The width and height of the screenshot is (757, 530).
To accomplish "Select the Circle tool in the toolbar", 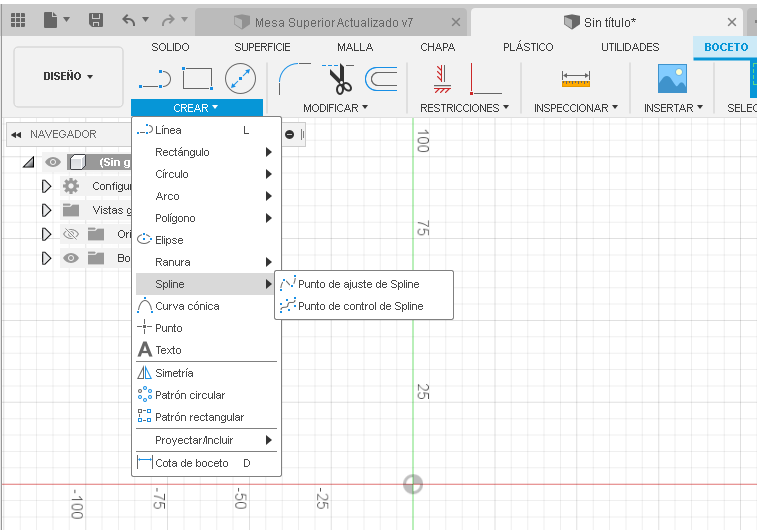I will pyautogui.click(x=240, y=78).
